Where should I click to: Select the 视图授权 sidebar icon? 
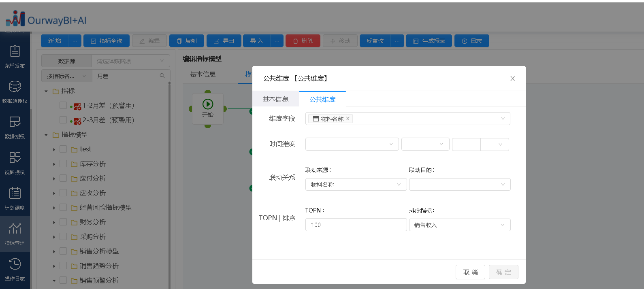[x=15, y=158]
